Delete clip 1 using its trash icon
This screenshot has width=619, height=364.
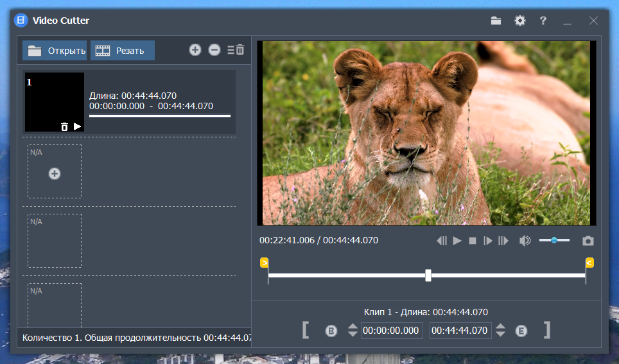(x=64, y=126)
